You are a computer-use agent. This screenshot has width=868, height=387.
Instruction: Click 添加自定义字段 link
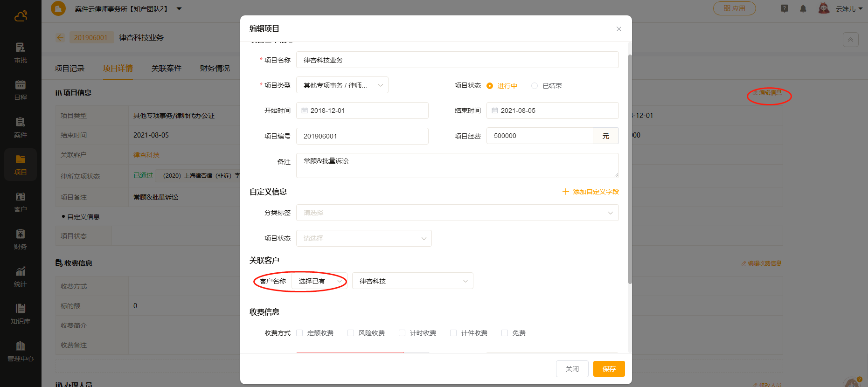590,192
